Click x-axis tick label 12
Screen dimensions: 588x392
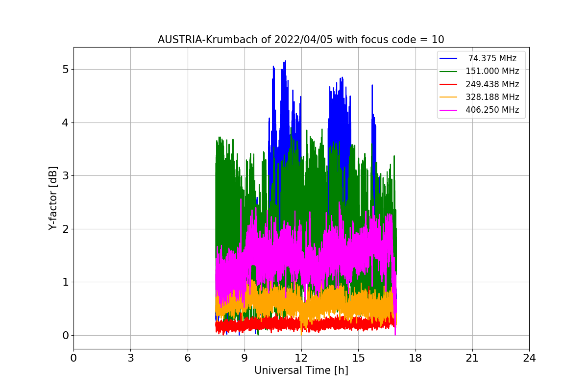[301, 358]
